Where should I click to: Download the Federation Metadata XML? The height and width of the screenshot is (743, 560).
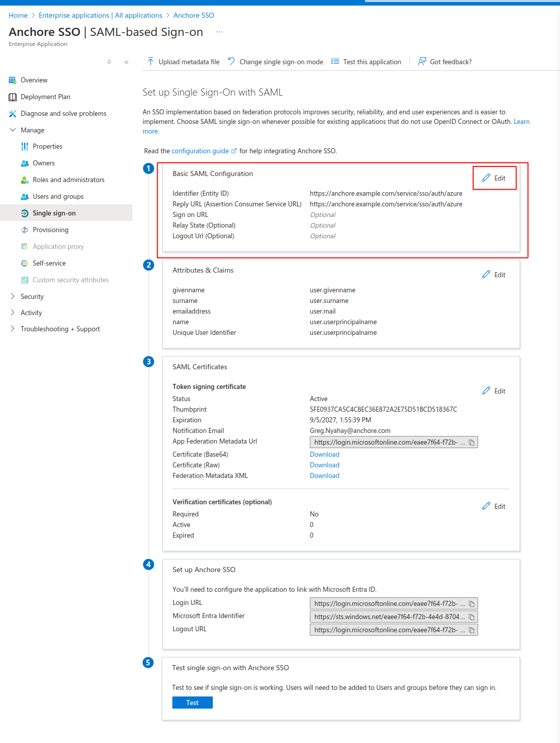coord(324,475)
